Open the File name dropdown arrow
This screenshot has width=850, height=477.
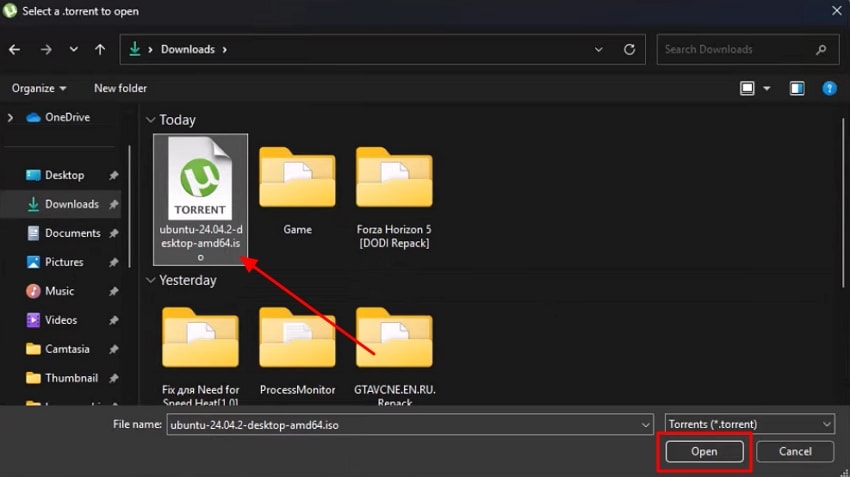[646, 425]
